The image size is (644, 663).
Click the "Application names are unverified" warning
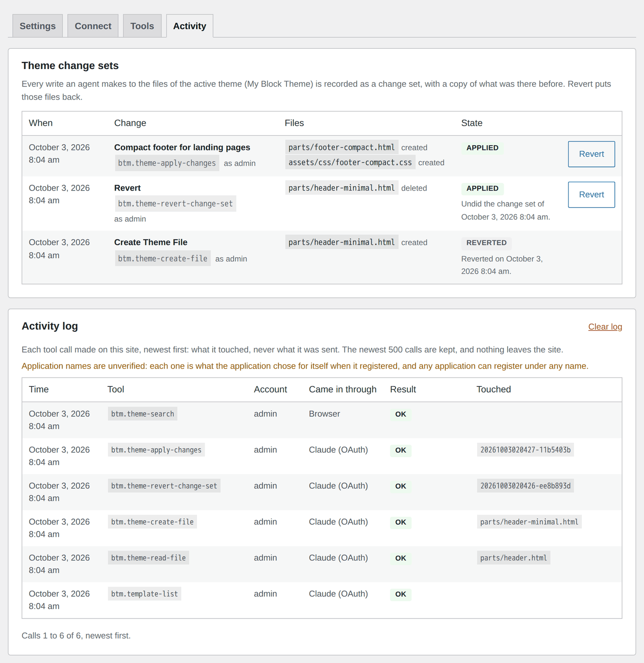pos(305,366)
